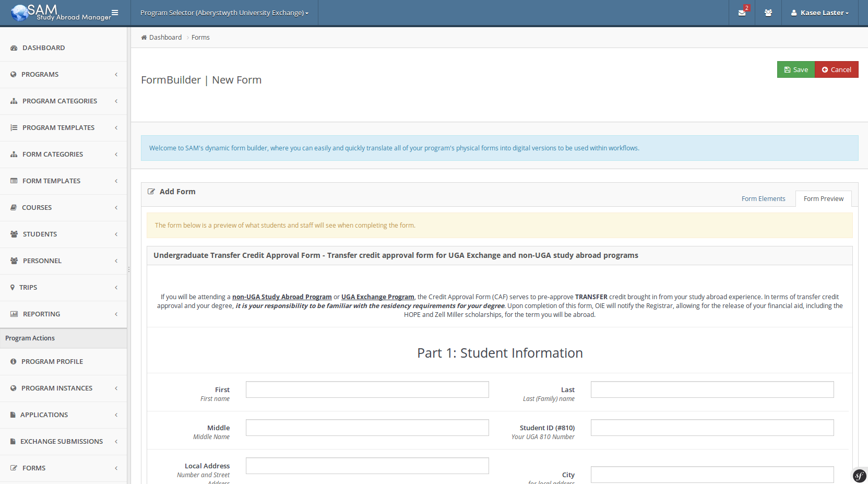Click the Program Instances globe icon

14,388
